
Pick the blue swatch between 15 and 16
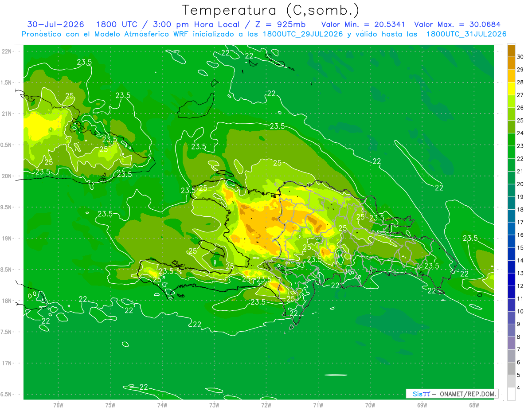(x=511, y=242)
